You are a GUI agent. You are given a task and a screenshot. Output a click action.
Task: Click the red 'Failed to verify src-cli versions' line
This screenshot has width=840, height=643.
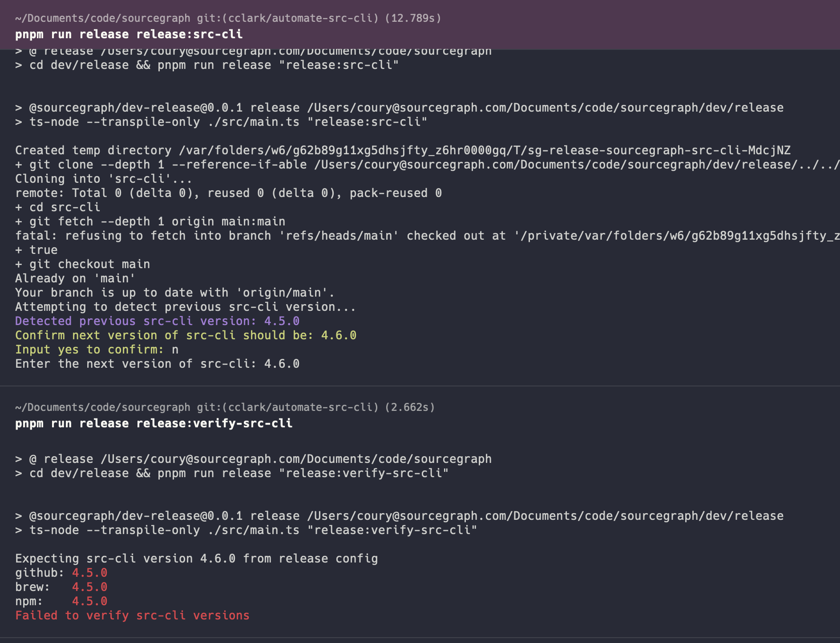point(133,615)
